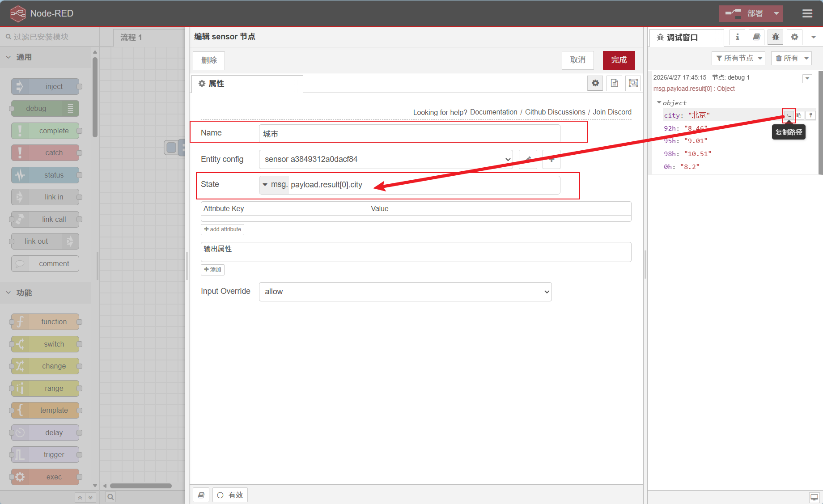The width and height of the screenshot is (823, 504).
Task: Pin the city property open
Action: [x=810, y=115]
